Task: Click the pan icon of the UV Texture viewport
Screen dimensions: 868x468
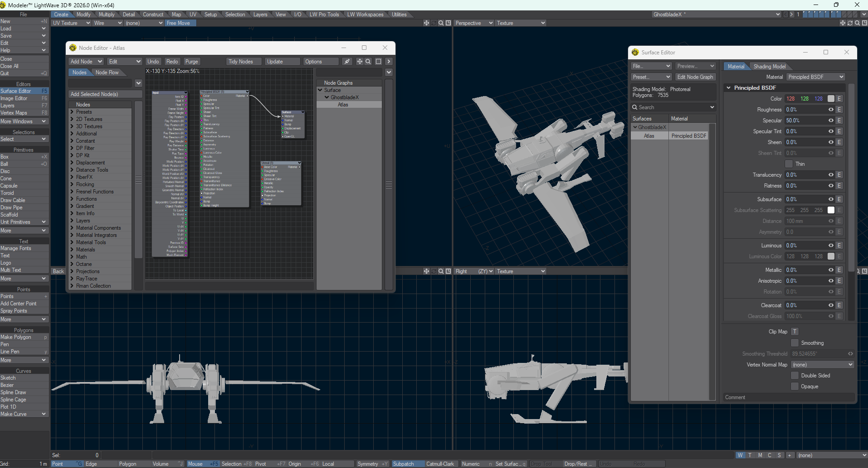Action: tap(426, 23)
